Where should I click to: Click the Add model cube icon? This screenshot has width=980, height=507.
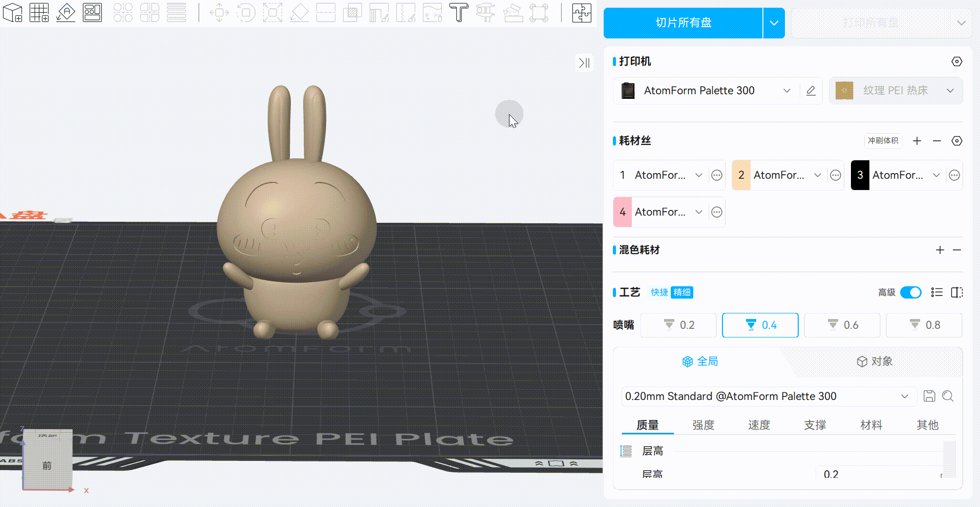tap(12, 12)
